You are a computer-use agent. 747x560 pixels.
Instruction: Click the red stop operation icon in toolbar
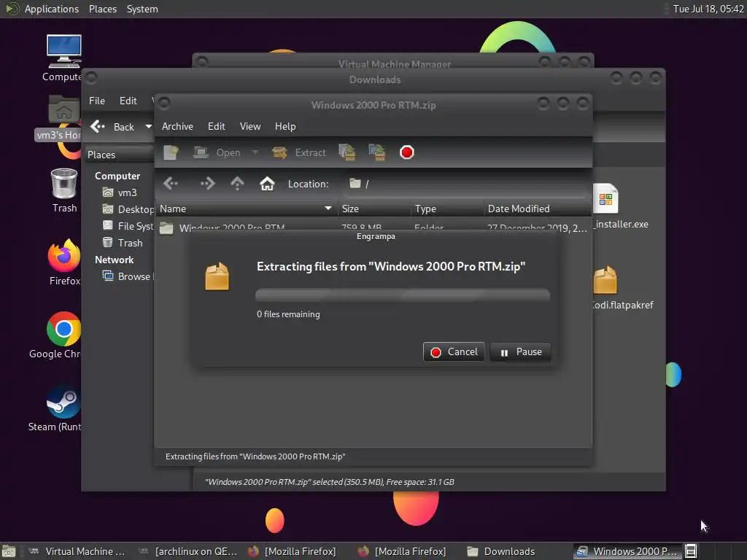pyautogui.click(x=407, y=152)
